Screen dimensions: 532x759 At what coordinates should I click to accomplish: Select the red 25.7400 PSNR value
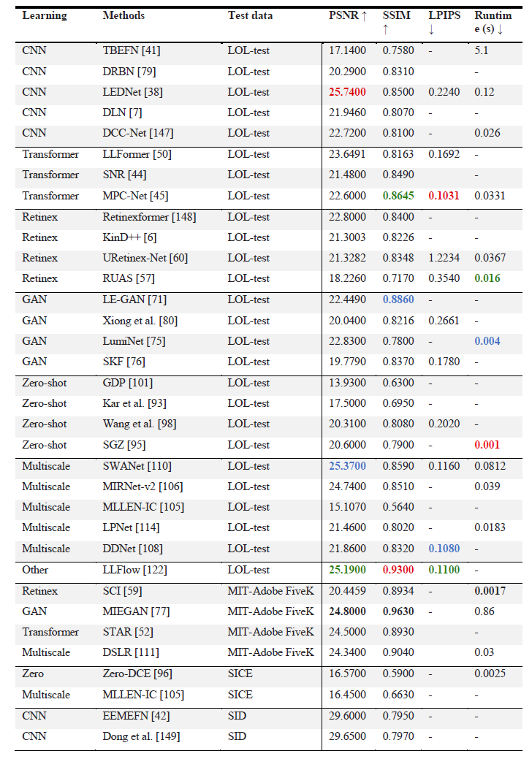[x=348, y=92]
